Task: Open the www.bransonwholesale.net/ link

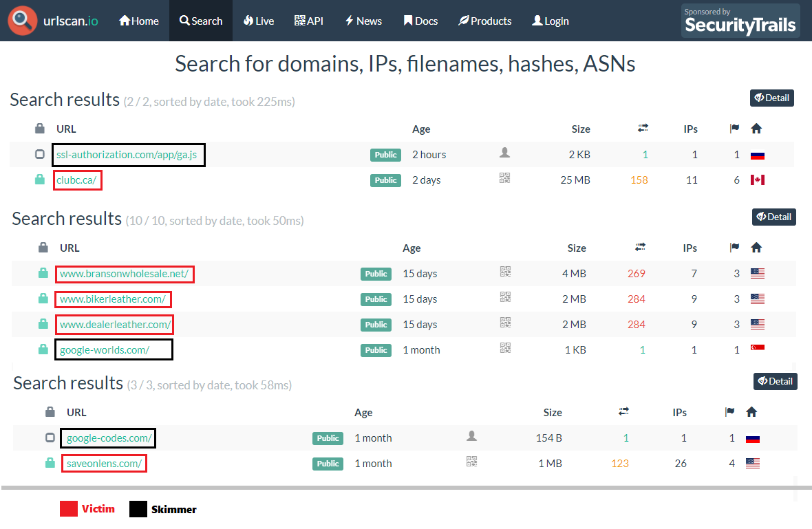Action: pyautogui.click(x=125, y=273)
